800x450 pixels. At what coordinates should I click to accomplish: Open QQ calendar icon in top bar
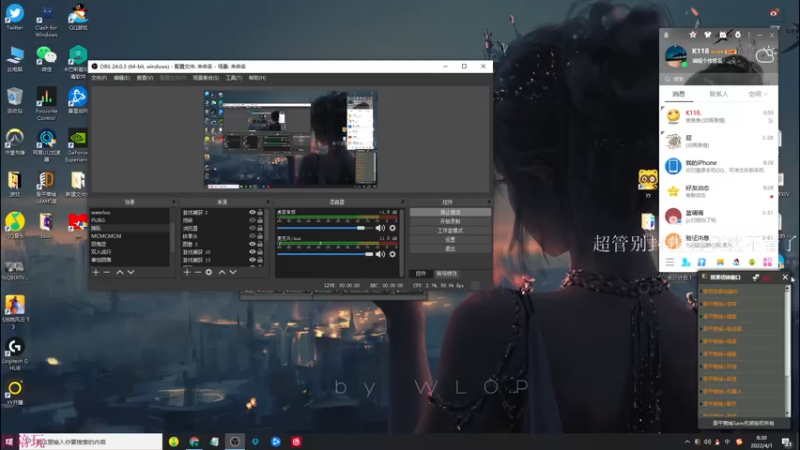tap(722, 35)
